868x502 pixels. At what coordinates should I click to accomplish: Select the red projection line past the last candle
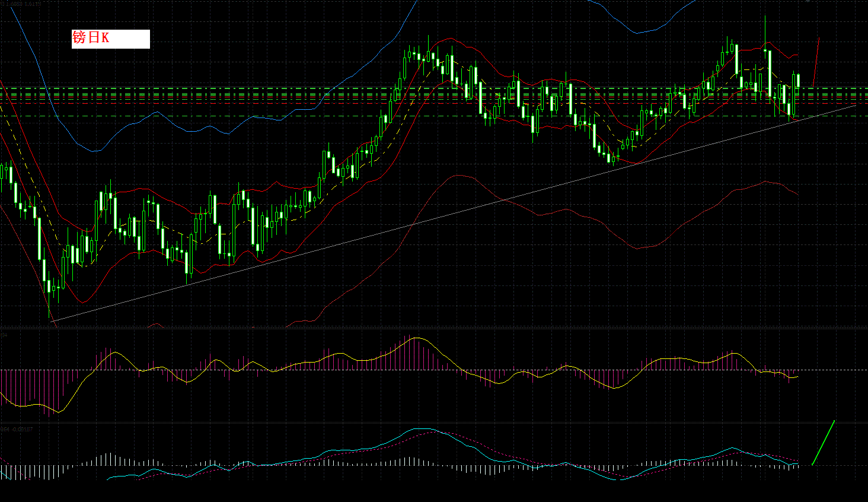point(816,62)
